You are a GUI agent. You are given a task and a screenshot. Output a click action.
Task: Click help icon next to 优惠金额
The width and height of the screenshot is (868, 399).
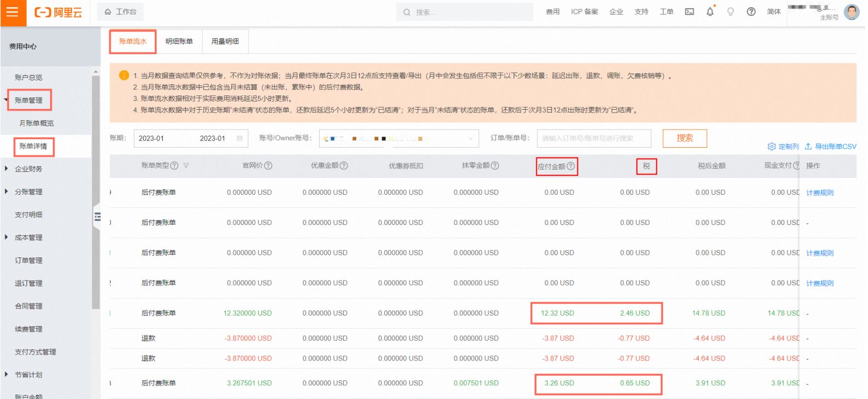(x=344, y=166)
